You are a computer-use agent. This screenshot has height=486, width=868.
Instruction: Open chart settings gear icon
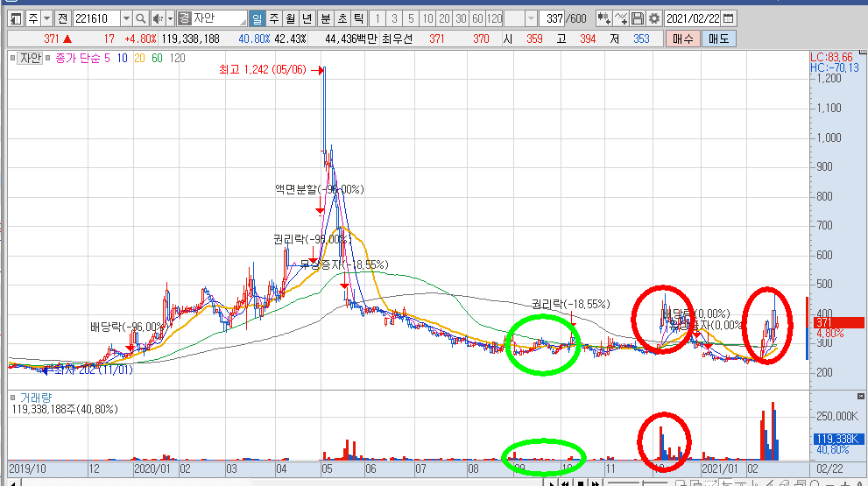(x=653, y=18)
